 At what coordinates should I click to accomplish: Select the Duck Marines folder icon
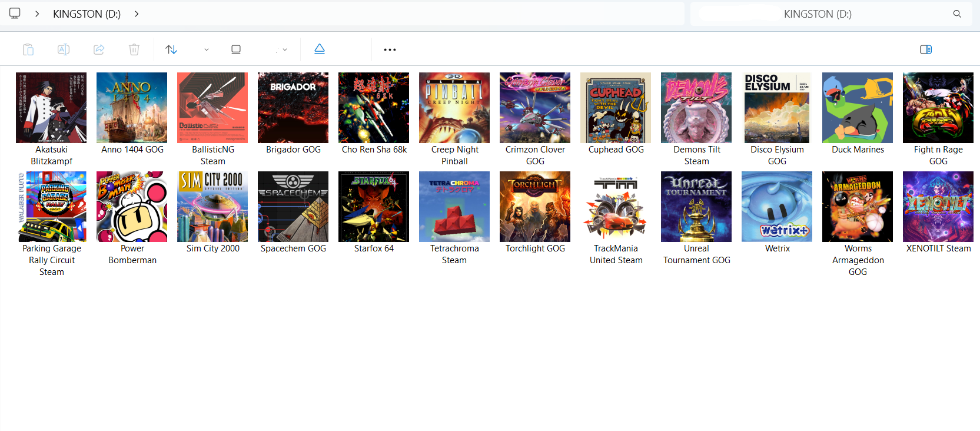(x=858, y=108)
